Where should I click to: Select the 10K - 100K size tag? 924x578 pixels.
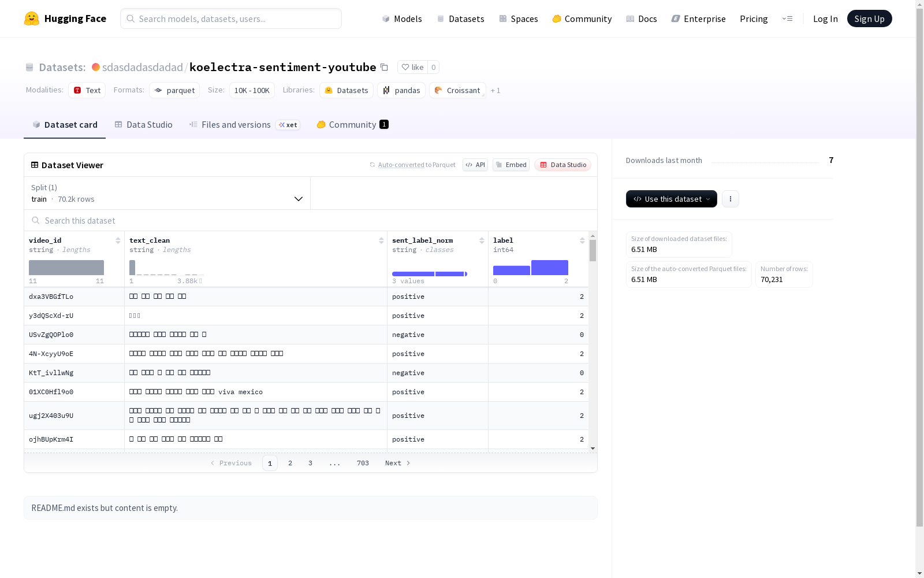click(x=252, y=90)
